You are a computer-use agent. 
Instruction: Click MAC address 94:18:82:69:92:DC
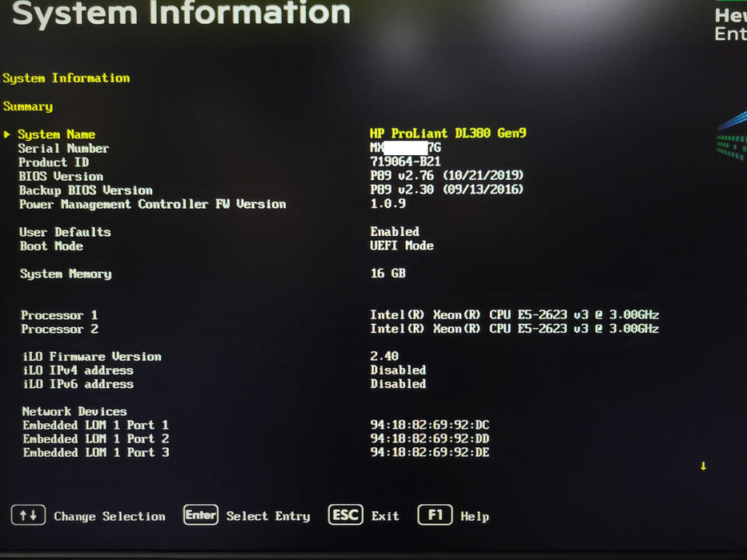point(430,425)
